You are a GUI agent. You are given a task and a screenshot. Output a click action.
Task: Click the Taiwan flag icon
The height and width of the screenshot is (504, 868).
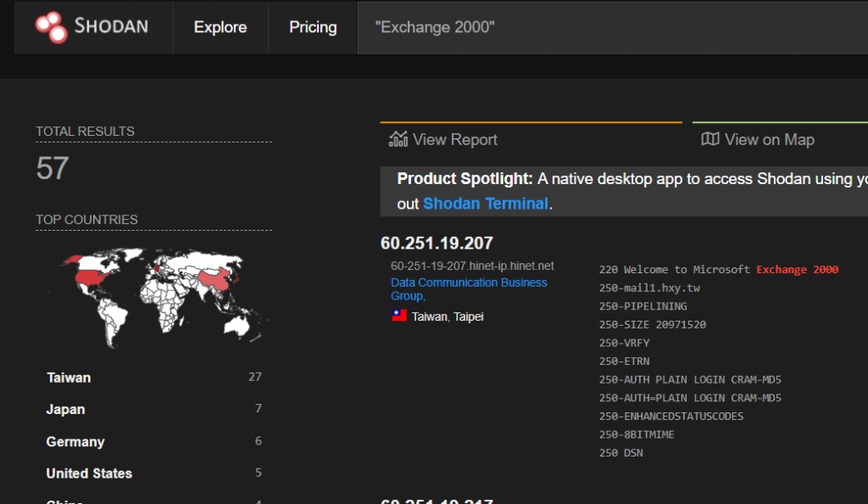[399, 316]
